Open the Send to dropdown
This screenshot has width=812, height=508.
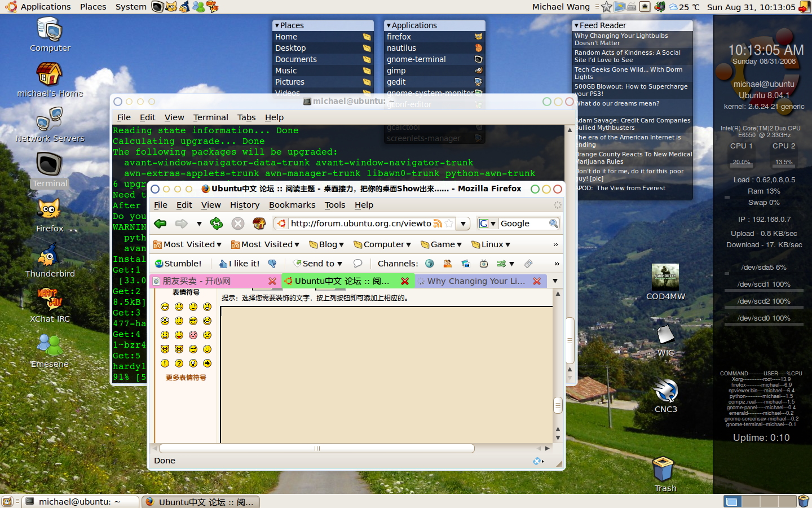coord(317,264)
